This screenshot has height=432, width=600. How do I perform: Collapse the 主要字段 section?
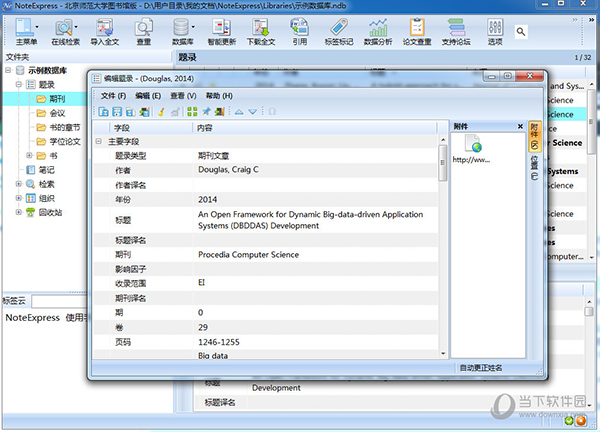(99, 142)
